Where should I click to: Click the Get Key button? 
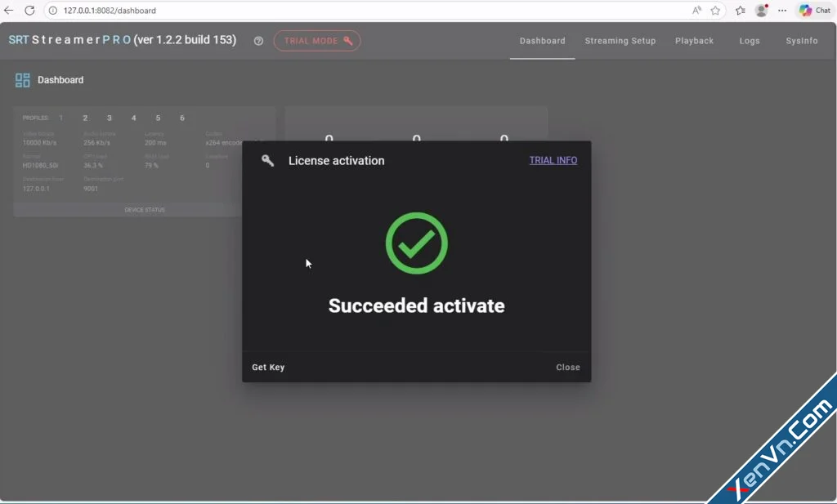(268, 367)
